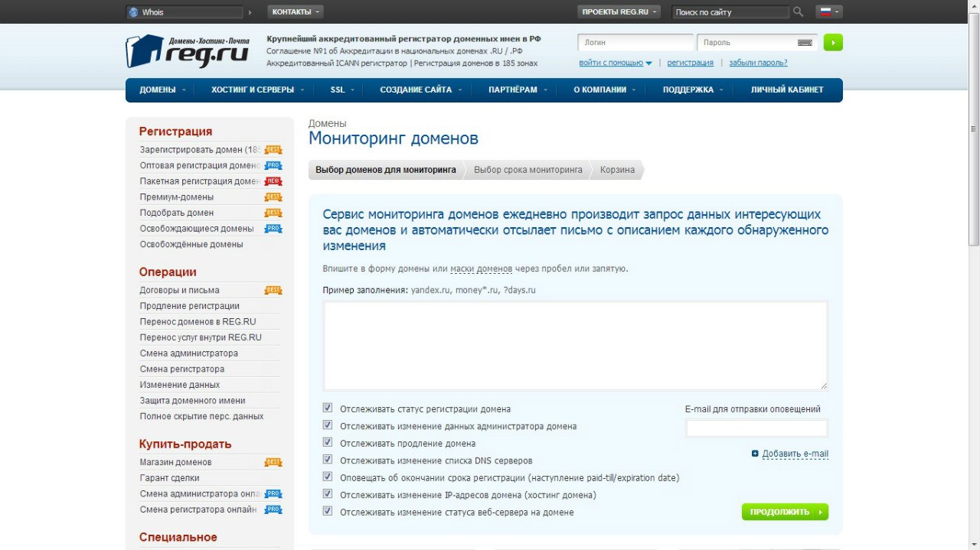
Task: Toggle Отслеживать статус регистрации домена checkbox
Action: (x=328, y=408)
